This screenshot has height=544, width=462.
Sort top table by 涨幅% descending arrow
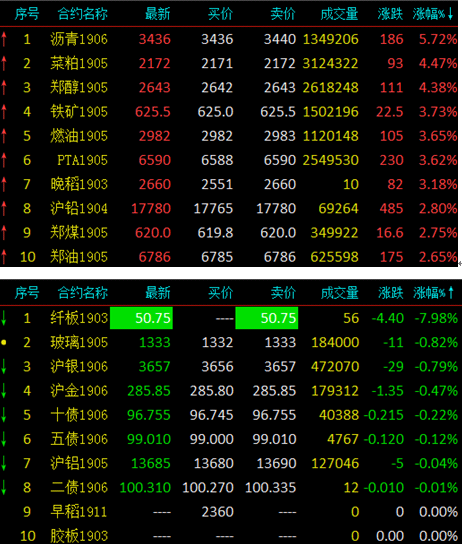[x=450, y=14]
